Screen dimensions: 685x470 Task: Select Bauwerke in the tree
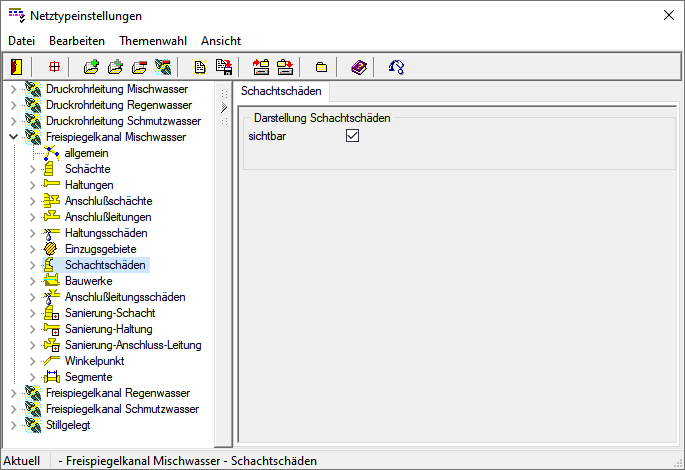click(x=89, y=281)
